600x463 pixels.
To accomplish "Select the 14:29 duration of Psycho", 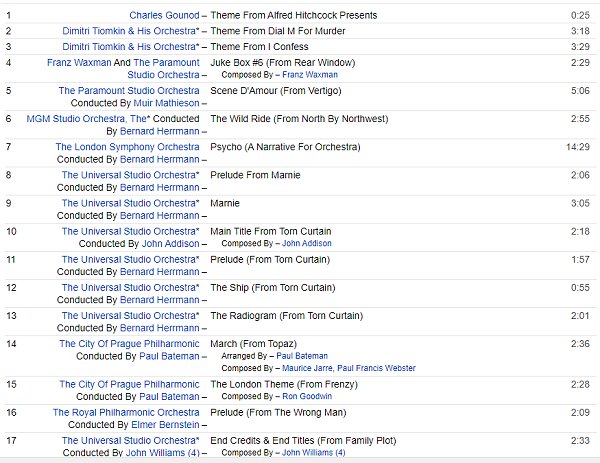I will click(x=578, y=147).
